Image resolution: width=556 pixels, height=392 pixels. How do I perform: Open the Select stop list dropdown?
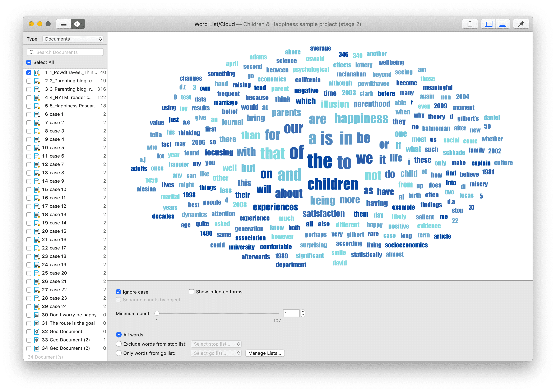(216, 344)
